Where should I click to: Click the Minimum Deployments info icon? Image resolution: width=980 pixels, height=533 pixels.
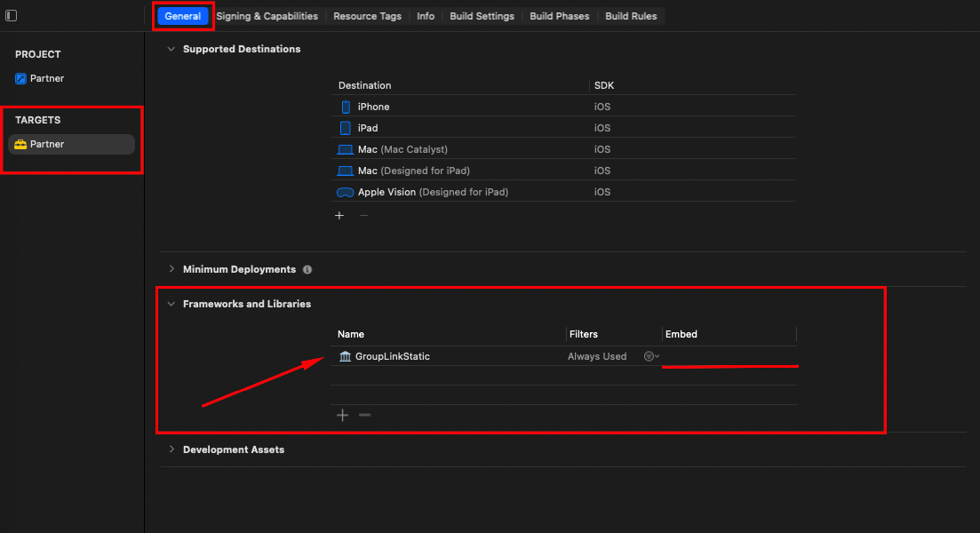(307, 269)
